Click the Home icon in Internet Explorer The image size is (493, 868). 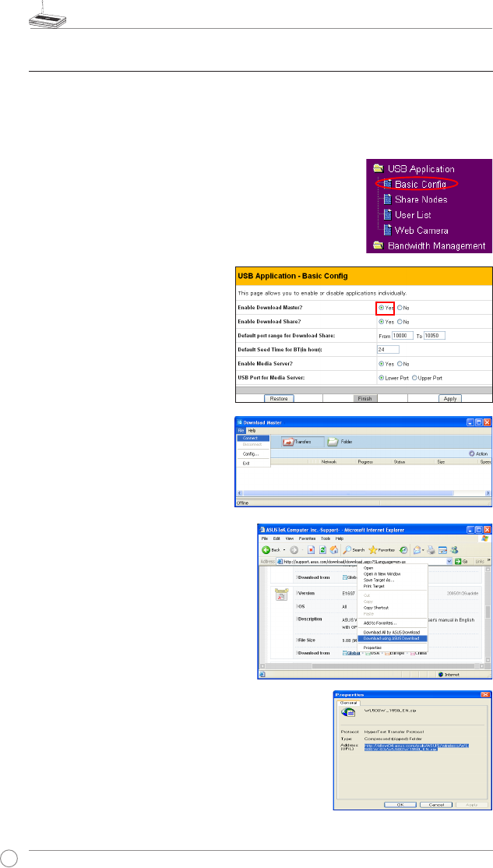click(333, 549)
